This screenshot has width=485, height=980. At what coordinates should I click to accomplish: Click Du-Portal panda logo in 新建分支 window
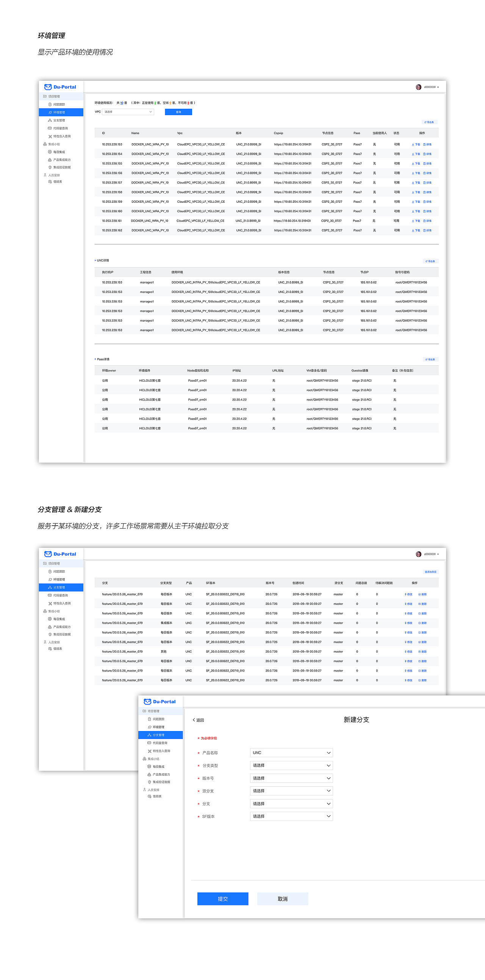tap(147, 701)
